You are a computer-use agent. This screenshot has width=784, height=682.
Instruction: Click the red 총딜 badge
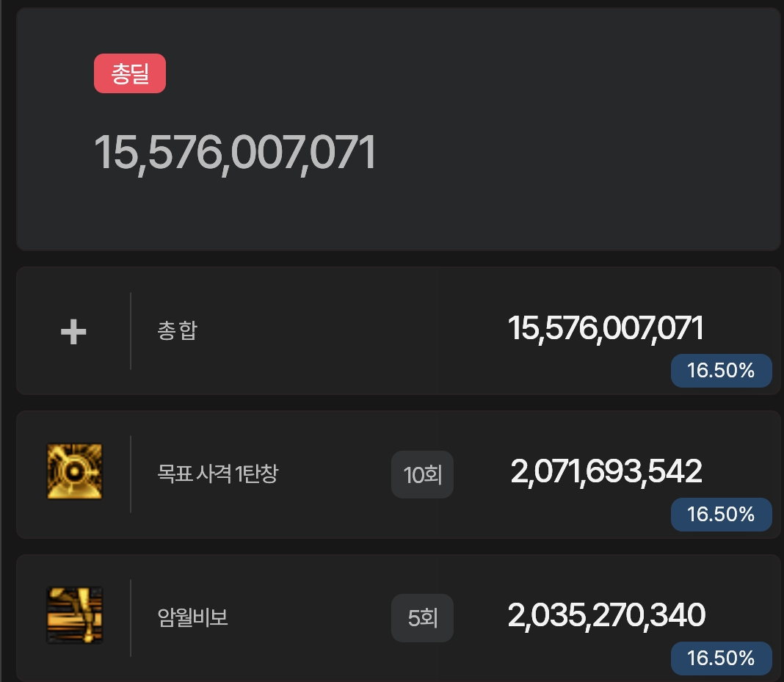(129, 73)
